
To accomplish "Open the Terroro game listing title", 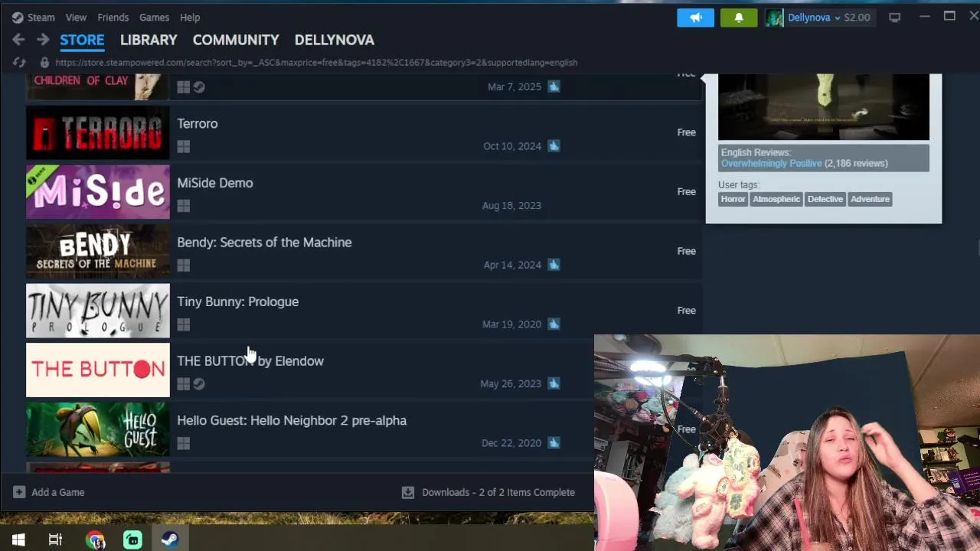I will [x=198, y=124].
